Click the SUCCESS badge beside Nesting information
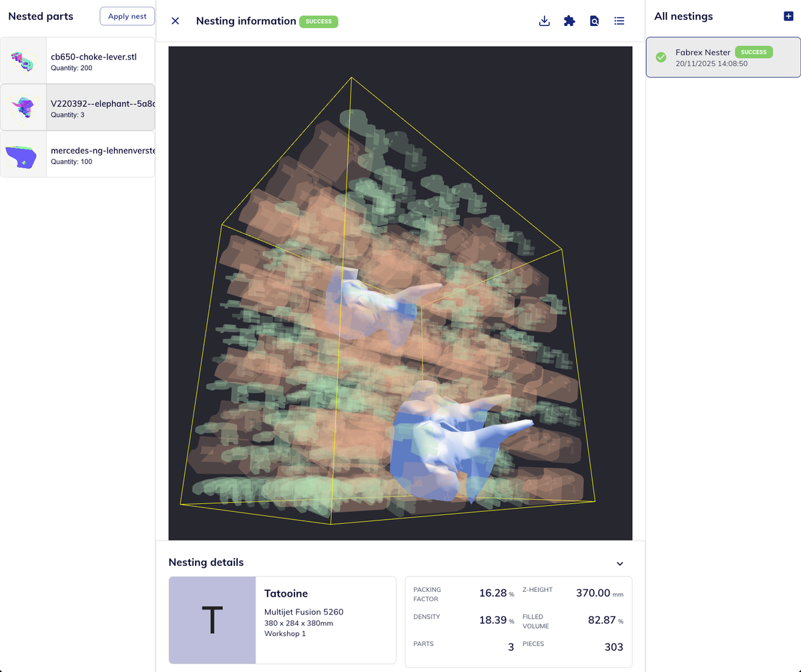This screenshot has height=672, width=801. click(319, 21)
